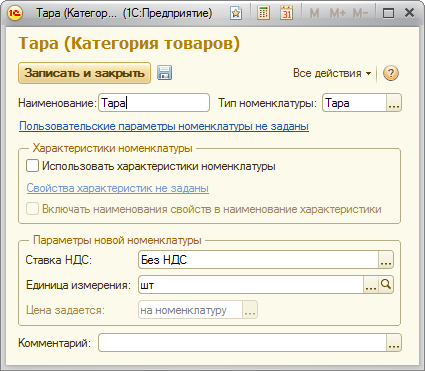Click the floppy disk save icon
Viewport: 425px width, 371px height.
[164, 73]
